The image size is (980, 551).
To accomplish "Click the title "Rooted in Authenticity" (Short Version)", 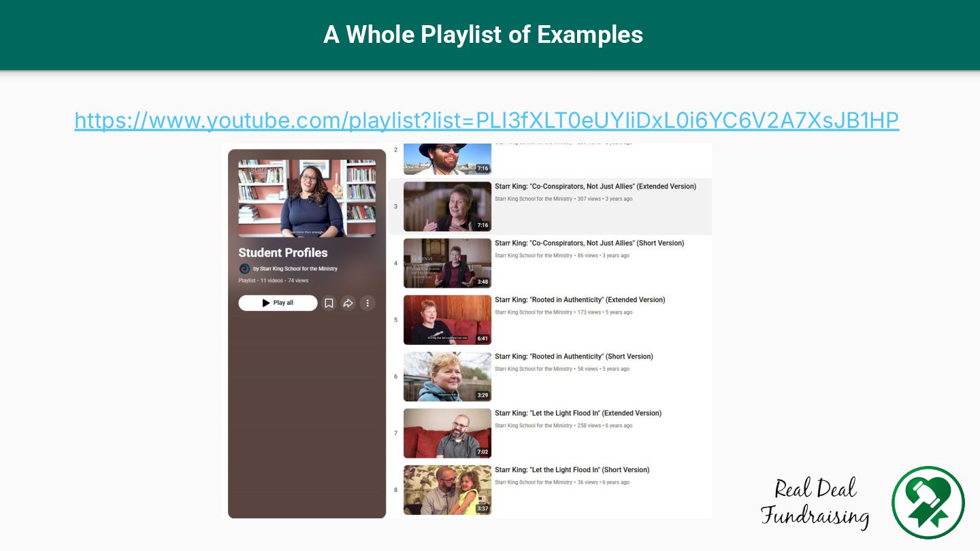I will coord(574,356).
